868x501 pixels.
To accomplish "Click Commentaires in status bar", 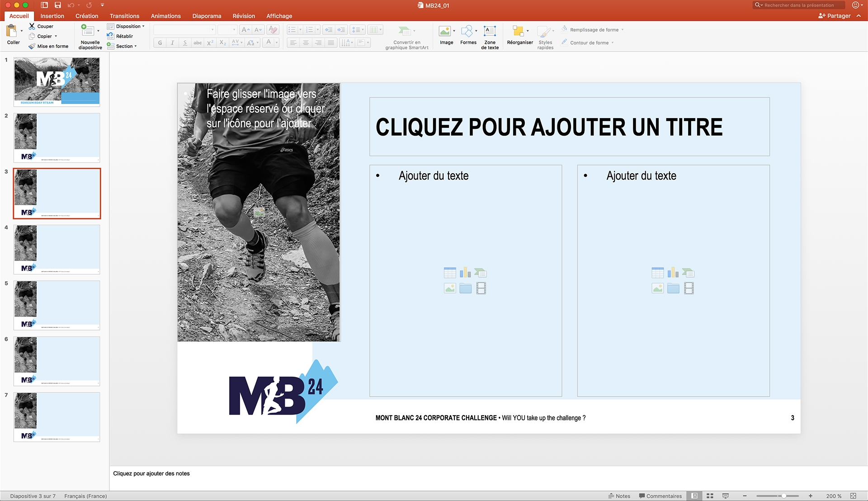I will click(x=660, y=496).
